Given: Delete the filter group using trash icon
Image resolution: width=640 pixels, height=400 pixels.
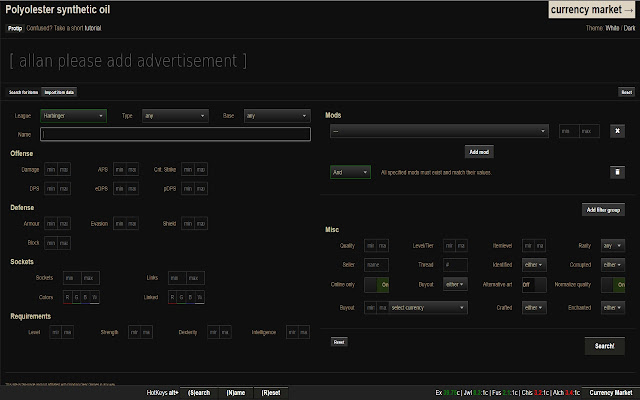Looking at the screenshot, I should click(616, 172).
